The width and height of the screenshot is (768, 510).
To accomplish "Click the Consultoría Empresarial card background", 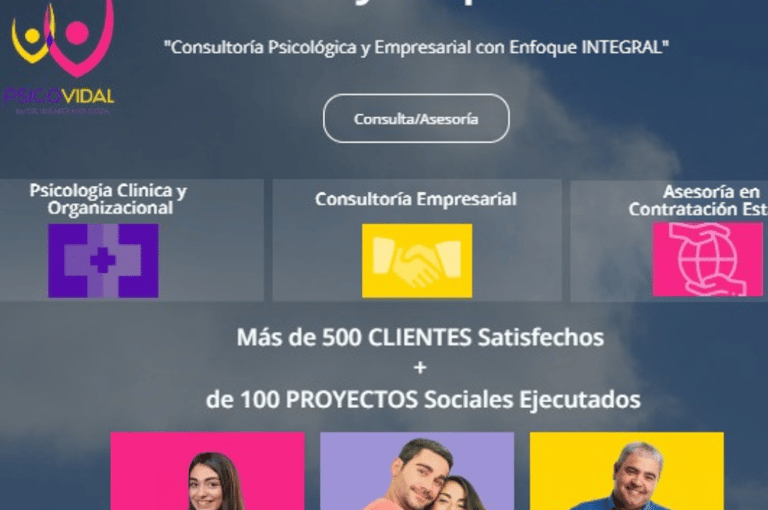I will [417, 240].
